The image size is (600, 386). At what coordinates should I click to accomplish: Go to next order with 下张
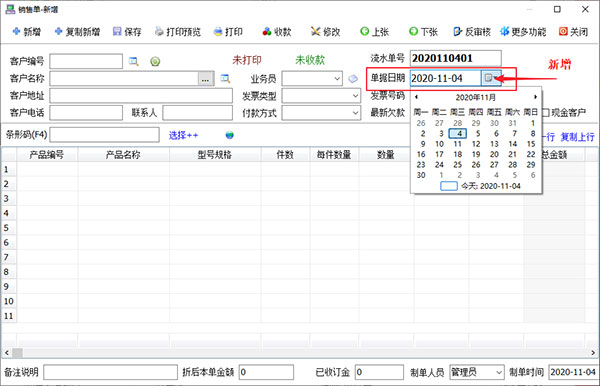423,32
